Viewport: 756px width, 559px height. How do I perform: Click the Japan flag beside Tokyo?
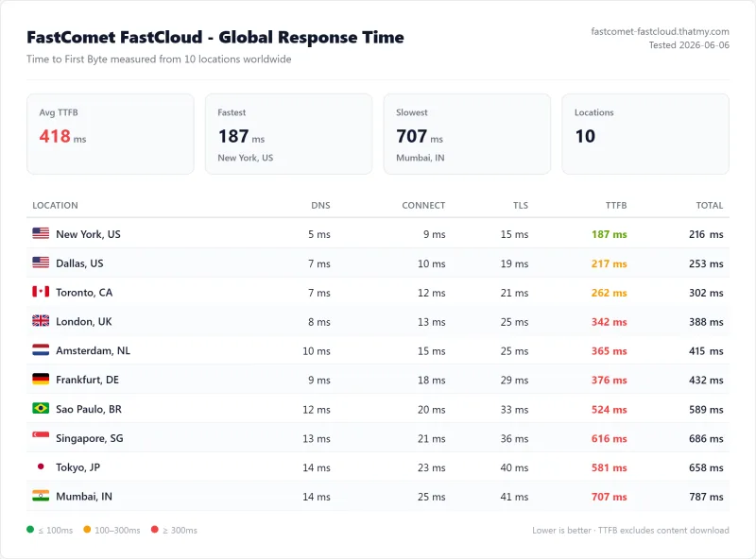(41, 466)
